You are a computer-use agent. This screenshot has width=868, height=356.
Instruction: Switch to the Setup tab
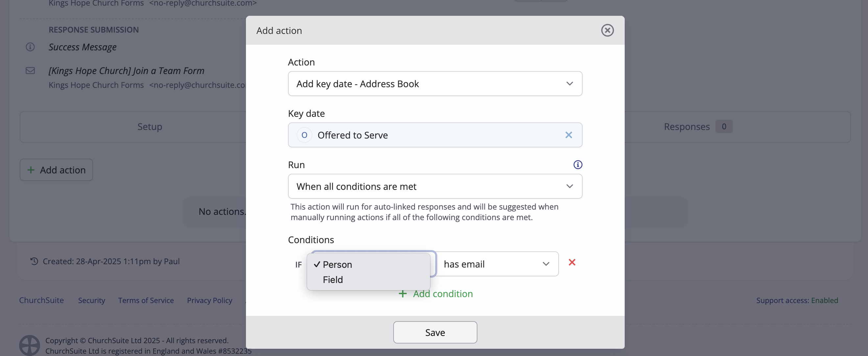pyautogui.click(x=150, y=127)
